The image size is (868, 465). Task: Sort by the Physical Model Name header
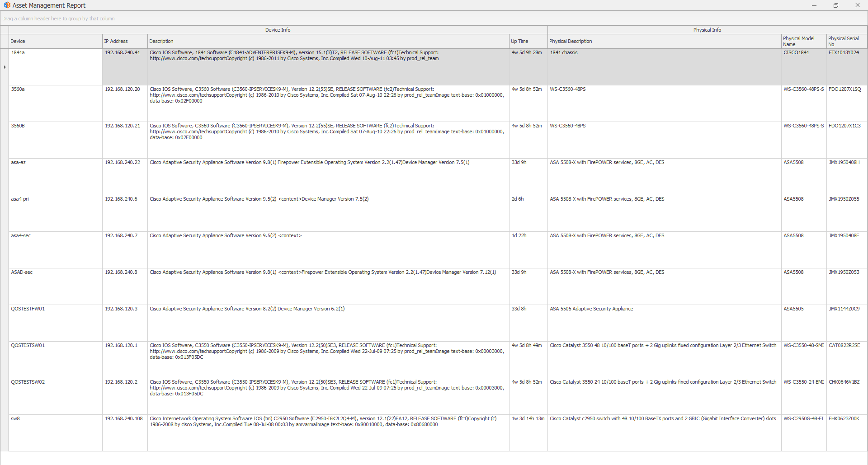coord(804,41)
